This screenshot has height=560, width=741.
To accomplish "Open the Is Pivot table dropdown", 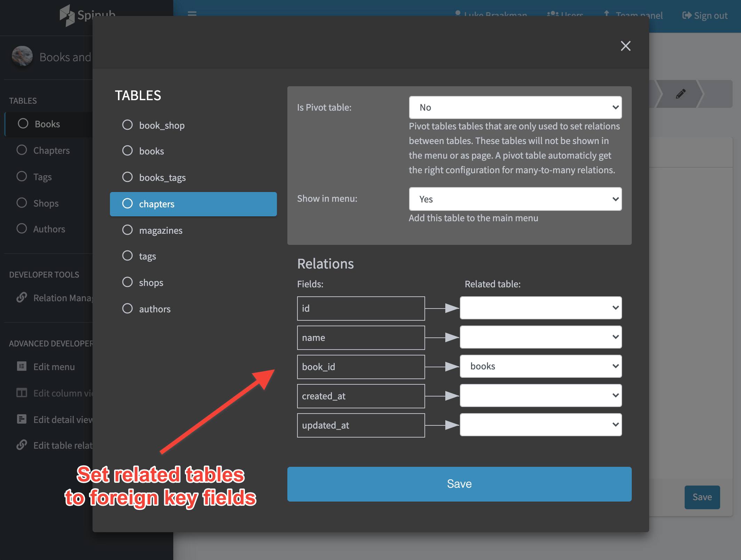I will click(x=515, y=107).
